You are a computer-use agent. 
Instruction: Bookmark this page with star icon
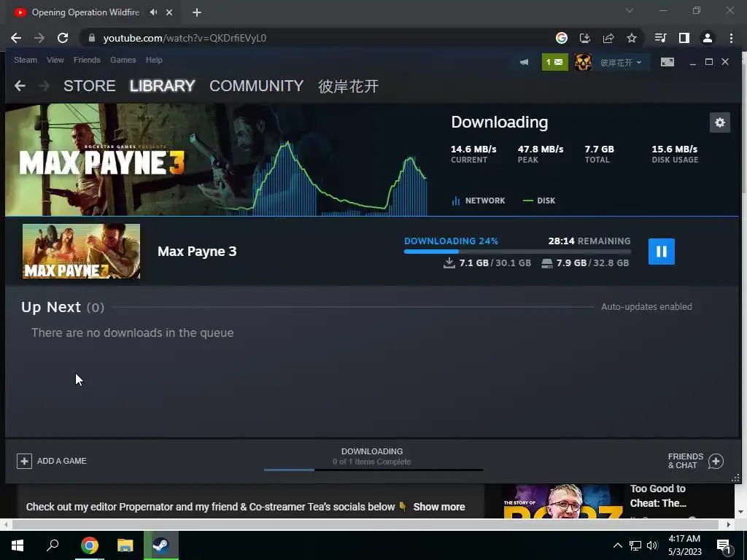tap(631, 38)
